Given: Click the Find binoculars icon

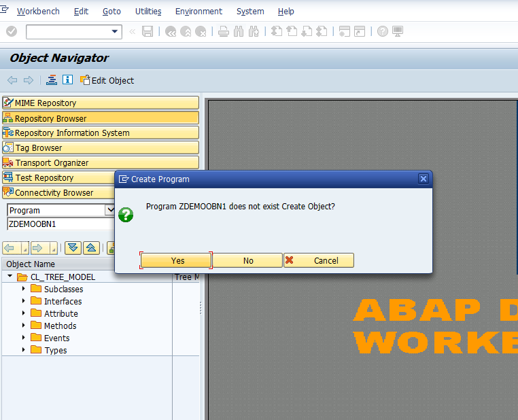Looking at the screenshot, I should pos(239,31).
